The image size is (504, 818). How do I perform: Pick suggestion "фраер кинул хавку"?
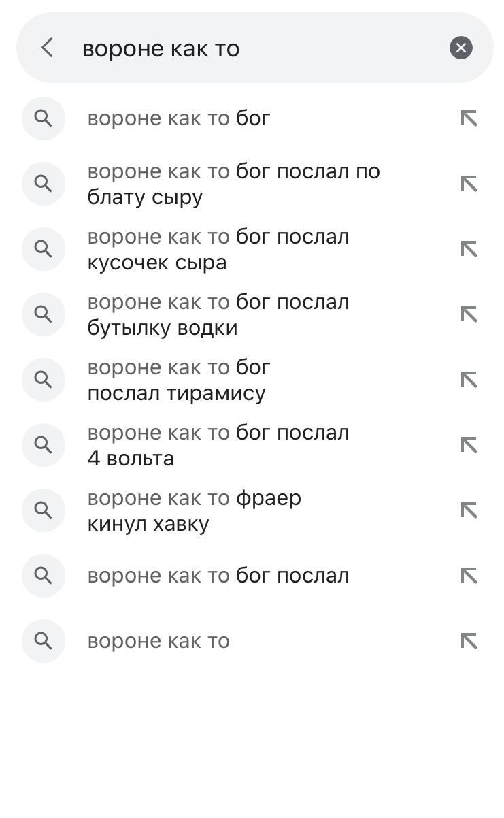[x=194, y=511]
